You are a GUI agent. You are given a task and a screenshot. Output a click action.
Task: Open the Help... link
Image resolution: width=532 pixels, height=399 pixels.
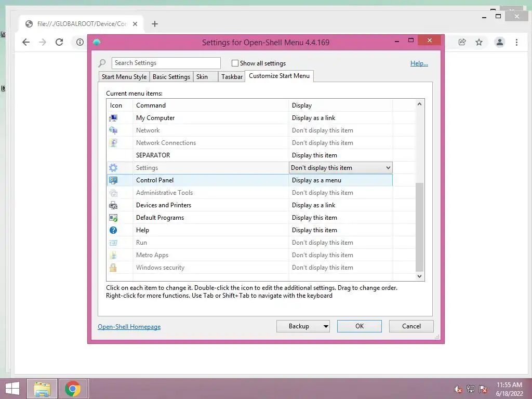pyautogui.click(x=419, y=63)
